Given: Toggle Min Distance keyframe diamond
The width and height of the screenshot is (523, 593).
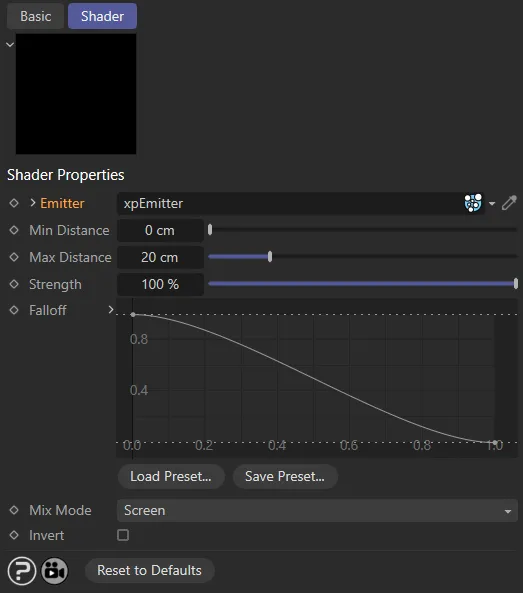Looking at the screenshot, I should pyautogui.click(x=14, y=230).
